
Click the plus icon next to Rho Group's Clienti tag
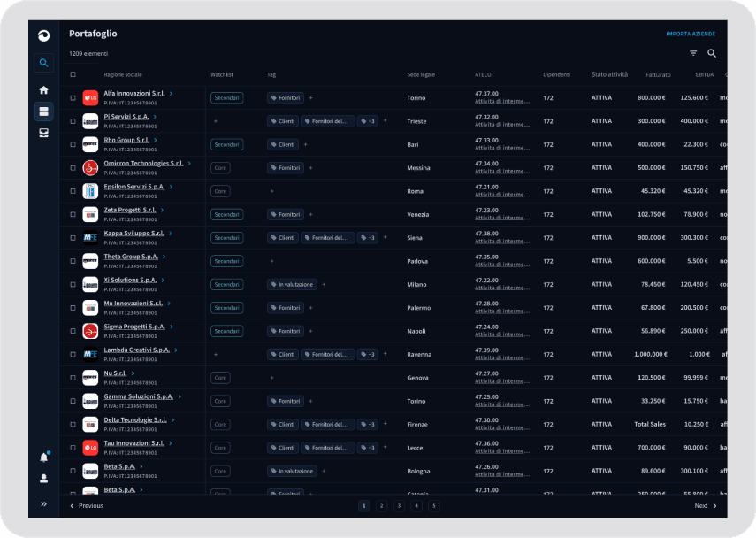point(306,144)
